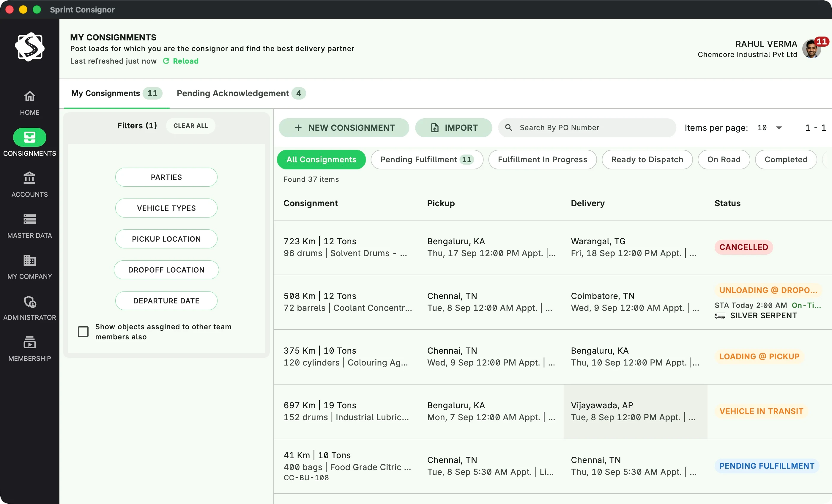Open the Administrator shield icon
This screenshot has height=504, width=832.
point(30,302)
